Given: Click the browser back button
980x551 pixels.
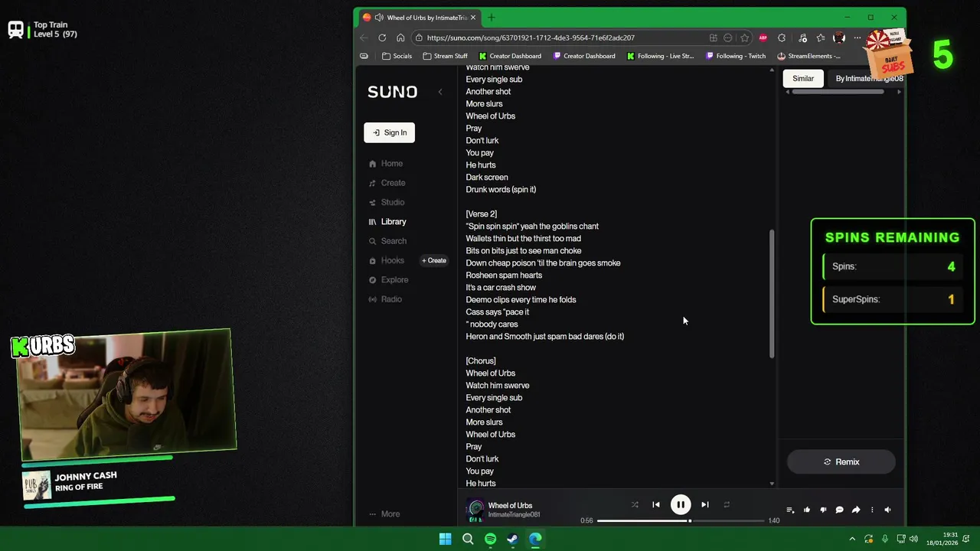Looking at the screenshot, I should point(364,37).
